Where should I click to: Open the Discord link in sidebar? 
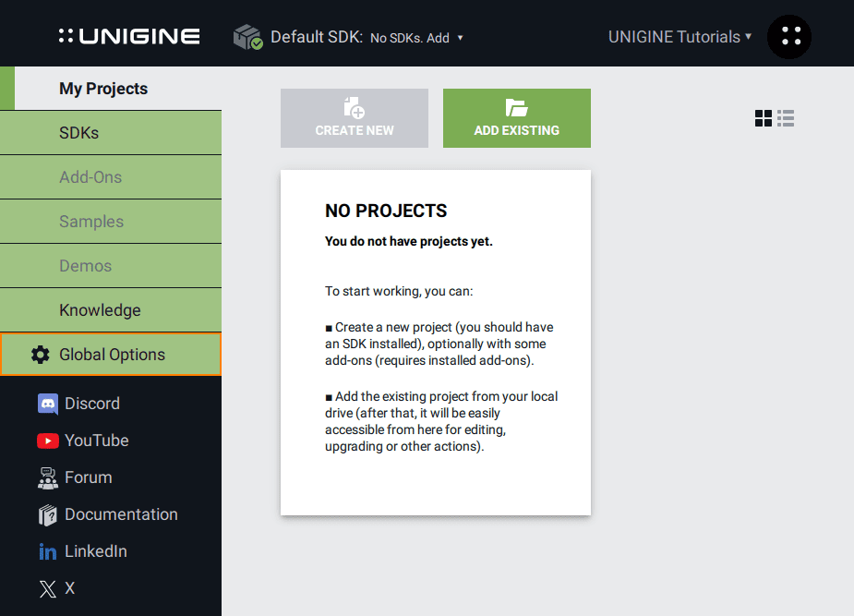48,404
